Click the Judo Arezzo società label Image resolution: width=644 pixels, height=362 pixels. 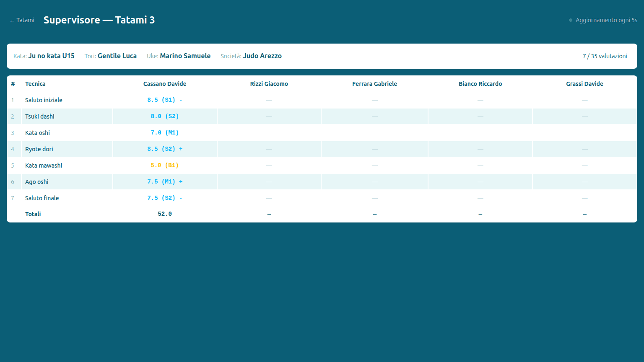(x=262, y=56)
